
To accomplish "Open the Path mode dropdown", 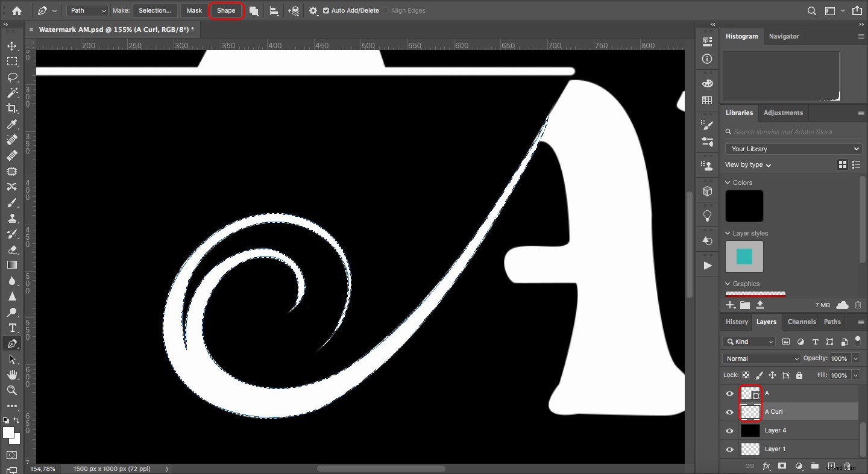I will (87, 10).
